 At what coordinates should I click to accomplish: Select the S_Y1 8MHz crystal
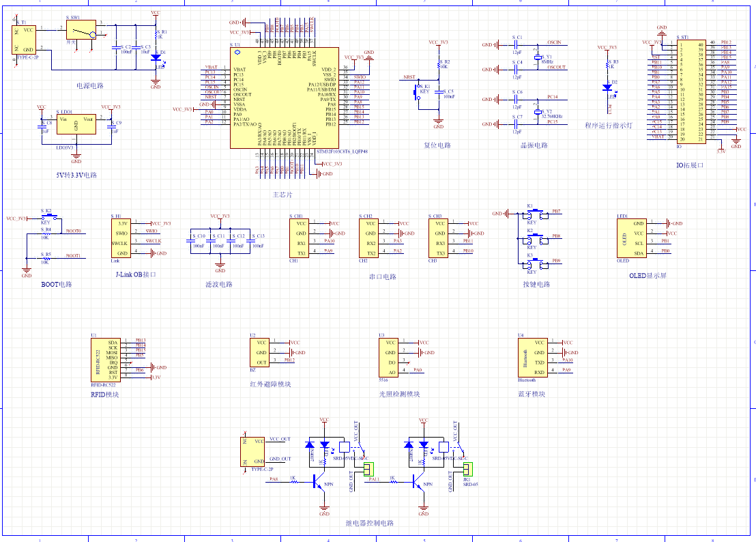point(538,57)
